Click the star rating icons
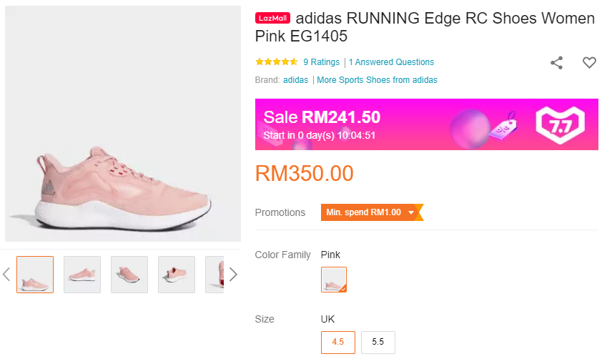The width and height of the screenshot is (607, 364). tap(276, 62)
